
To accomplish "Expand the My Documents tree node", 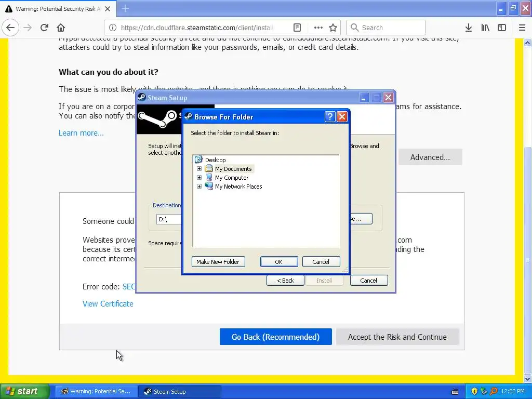I will point(199,169).
